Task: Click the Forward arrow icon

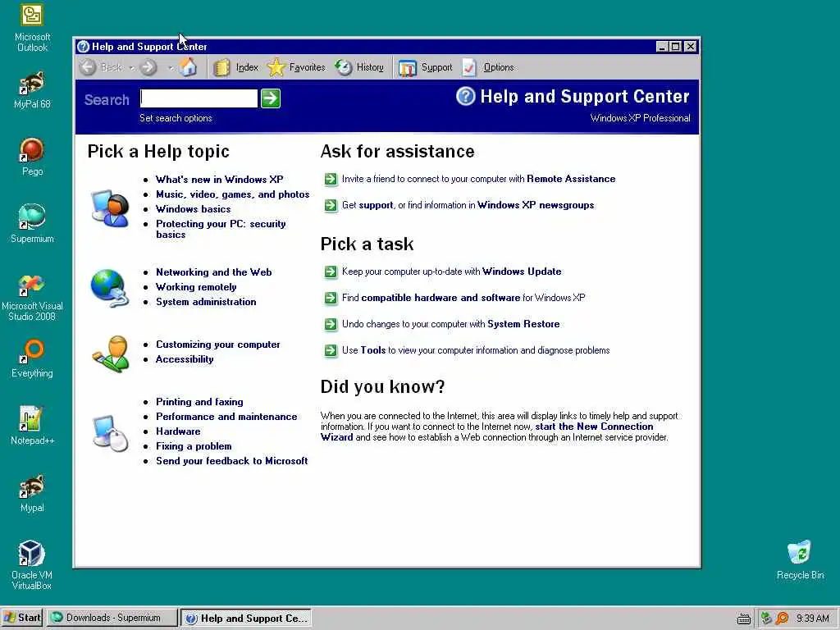Action: click(148, 67)
